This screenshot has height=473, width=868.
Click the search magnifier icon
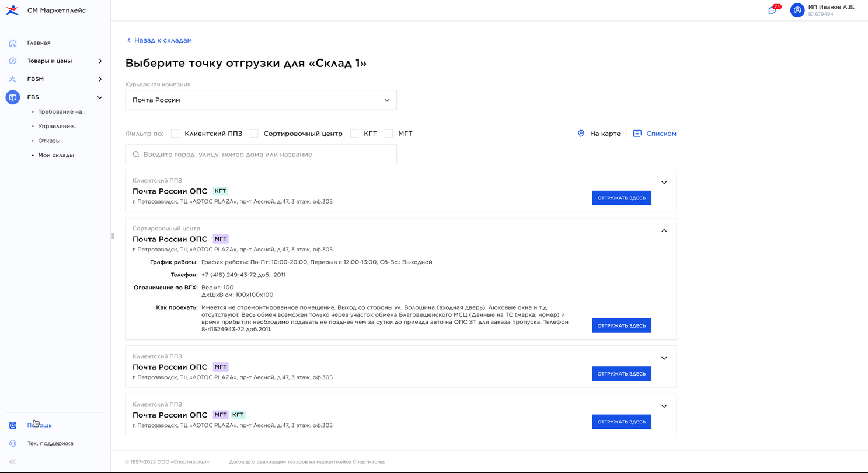pyautogui.click(x=136, y=155)
